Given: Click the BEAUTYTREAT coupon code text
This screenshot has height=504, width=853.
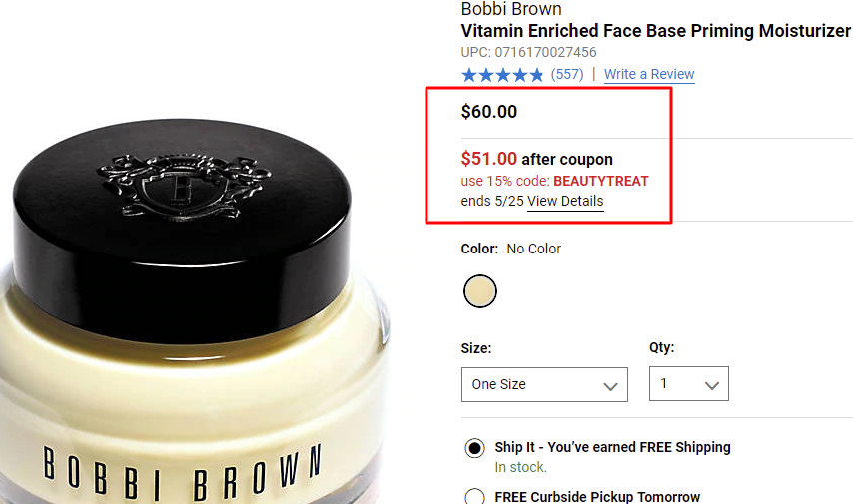Looking at the screenshot, I should click(601, 181).
